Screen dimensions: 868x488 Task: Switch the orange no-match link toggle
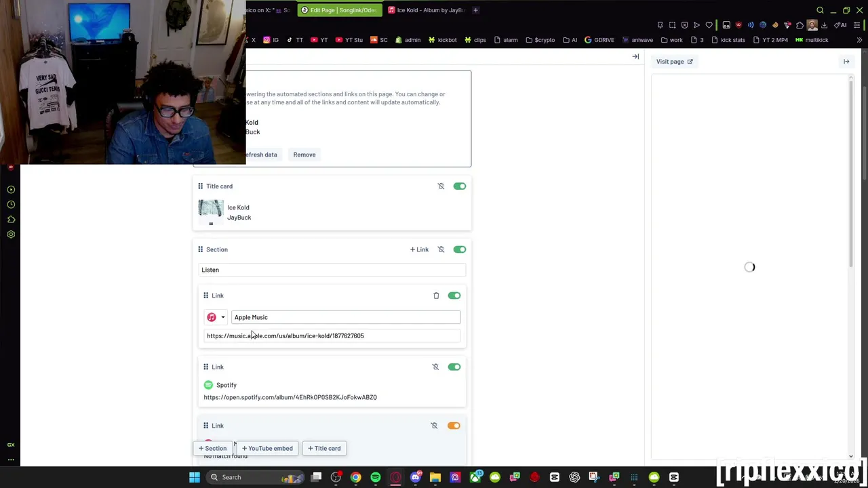click(x=454, y=426)
